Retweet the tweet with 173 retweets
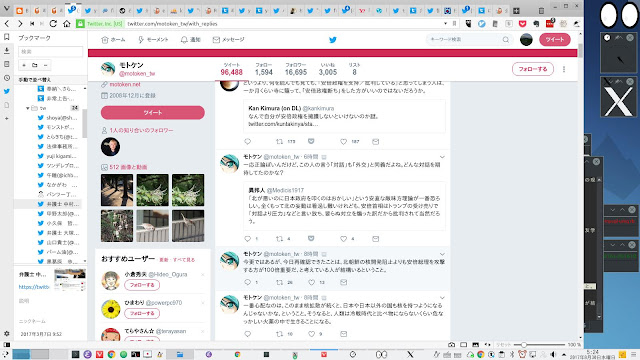Image resolution: width=640 pixels, height=360 pixels. 279,142
